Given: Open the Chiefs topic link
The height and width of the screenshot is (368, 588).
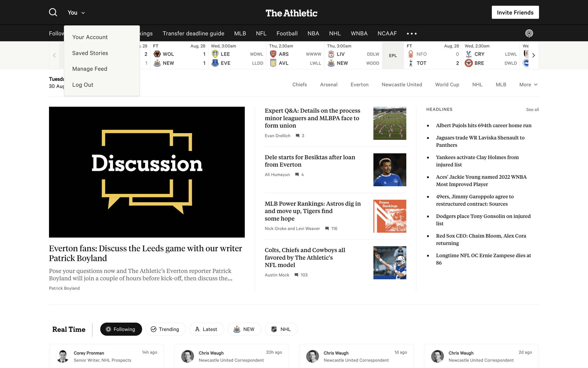Looking at the screenshot, I should 300,85.
